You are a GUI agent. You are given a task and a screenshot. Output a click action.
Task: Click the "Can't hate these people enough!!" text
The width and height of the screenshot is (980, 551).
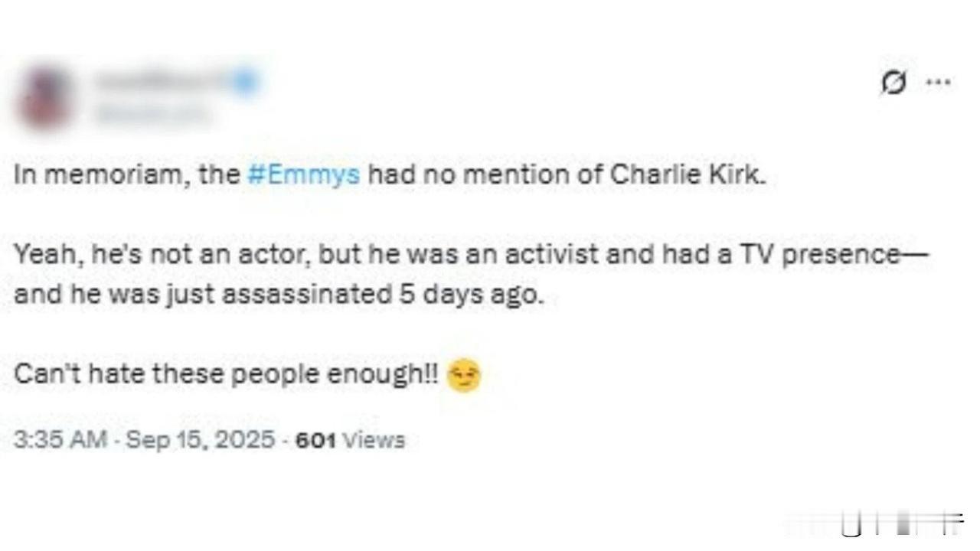click(x=227, y=374)
